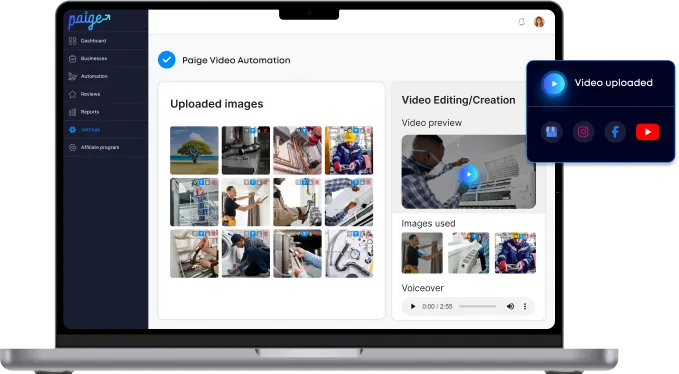The height and width of the screenshot is (374, 679).
Task: Click the Reports bar chart icon
Action: (x=72, y=112)
